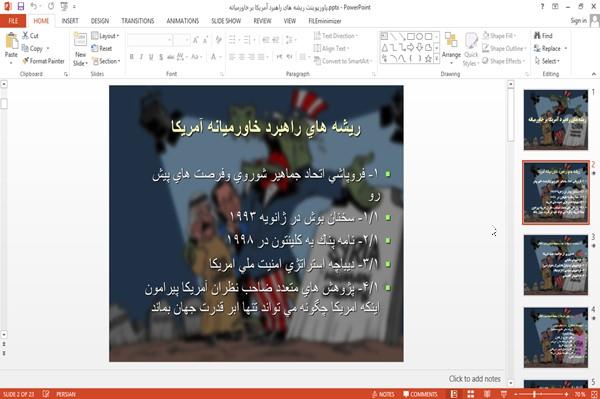Image resolution: width=600 pixels, height=399 pixels.
Task: Click Sign in link
Action: pyautogui.click(x=578, y=21)
